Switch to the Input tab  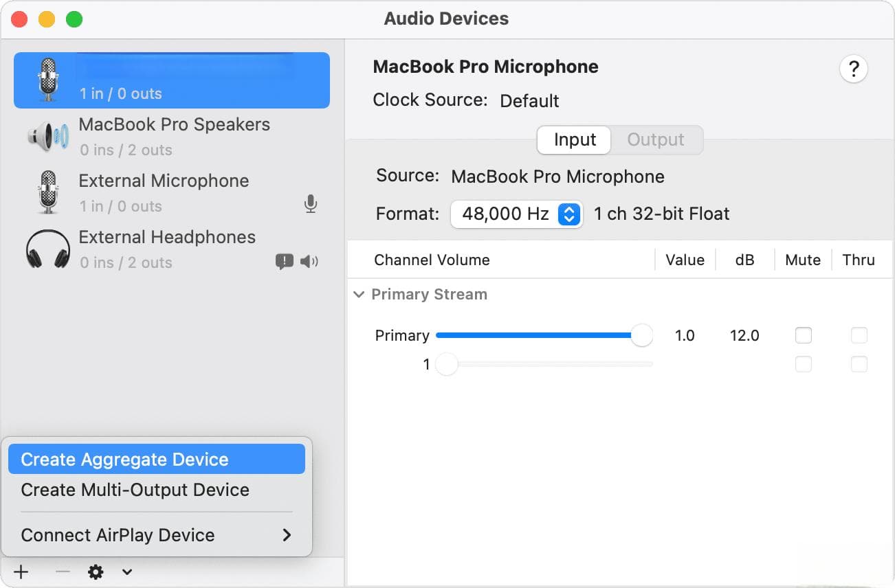575,139
